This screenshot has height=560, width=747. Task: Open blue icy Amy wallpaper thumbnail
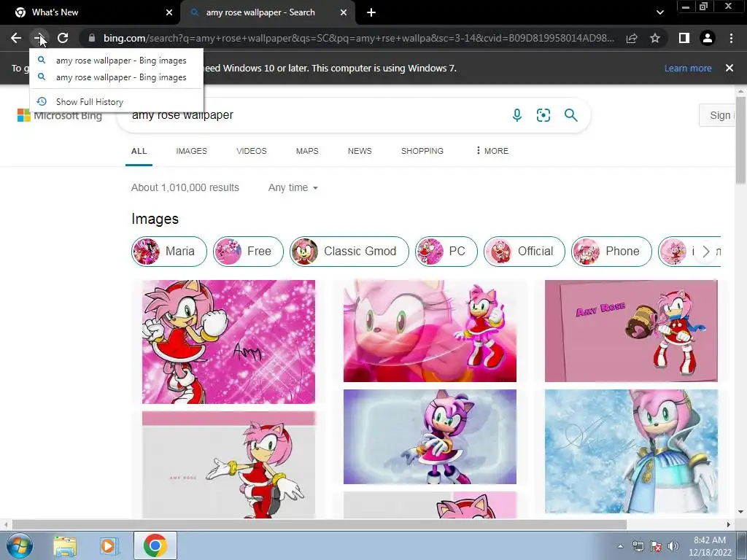click(631, 451)
